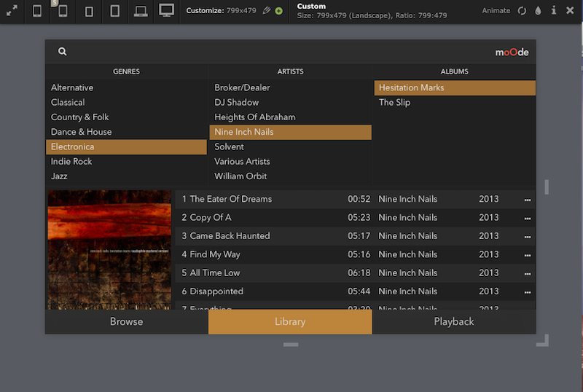Image resolution: width=583 pixels, height=392 pixels.
Task: Select artist DJ Shadow
Action: [290, 102]
